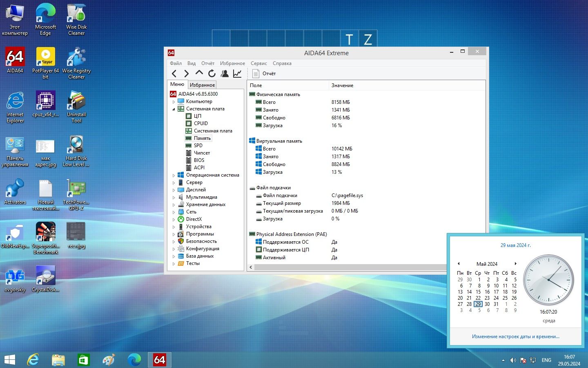The height and width of the screenshot is (368, 588).
Task: Open the Сервис menu
Action: click(259, 63)
